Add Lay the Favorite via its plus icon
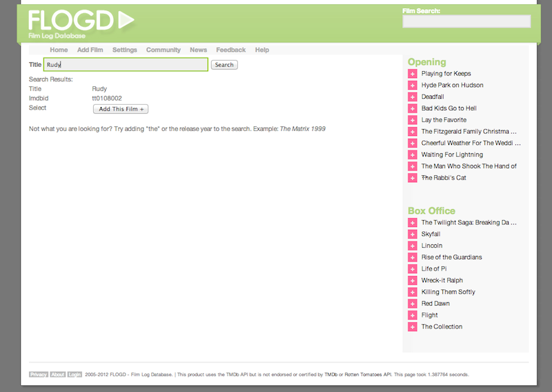This screenshot has width=552, height=392. (412, 120)
